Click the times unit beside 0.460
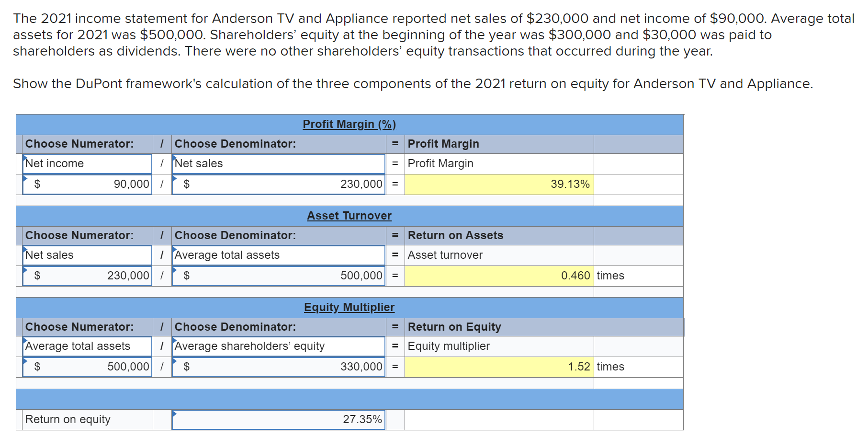The width and height of the screenshot is (868, 439). coord(610,276)
